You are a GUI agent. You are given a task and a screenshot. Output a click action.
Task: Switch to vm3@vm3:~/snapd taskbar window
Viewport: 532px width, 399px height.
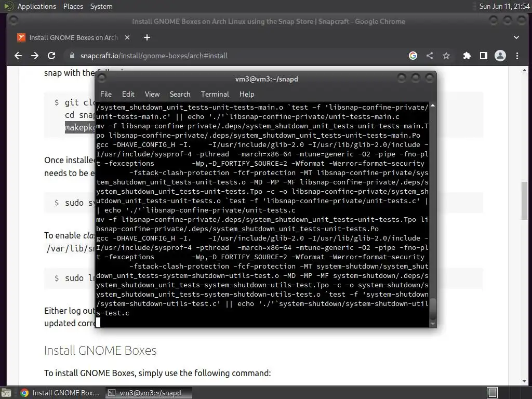149,393
